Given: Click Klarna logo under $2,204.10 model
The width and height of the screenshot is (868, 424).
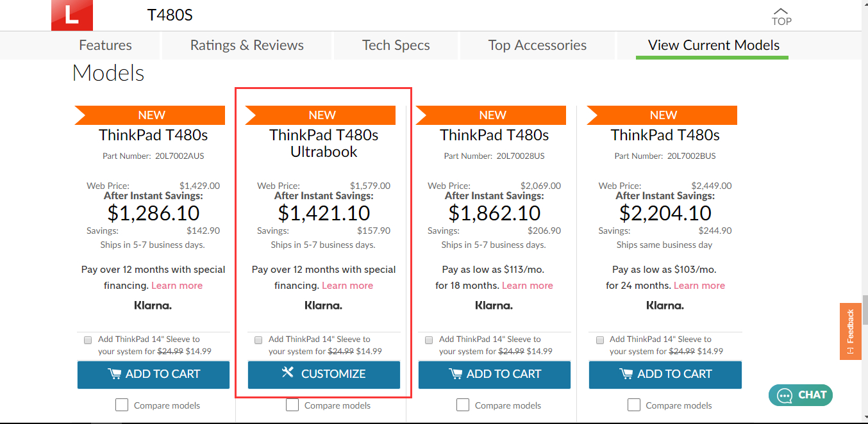Looking at the screenshot, I should pos(665,306).
